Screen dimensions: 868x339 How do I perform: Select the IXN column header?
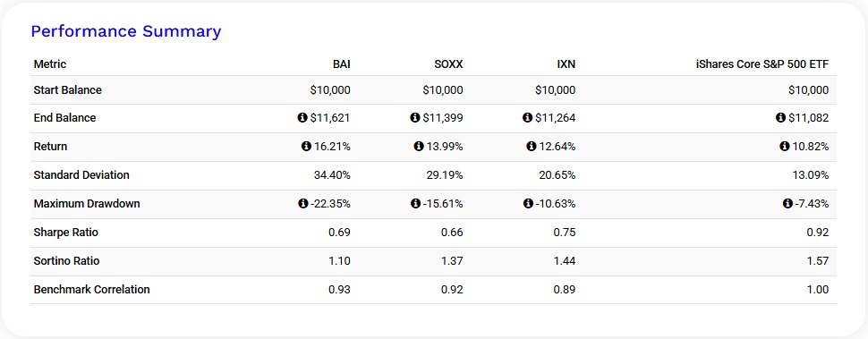click(x=566, y=64)
